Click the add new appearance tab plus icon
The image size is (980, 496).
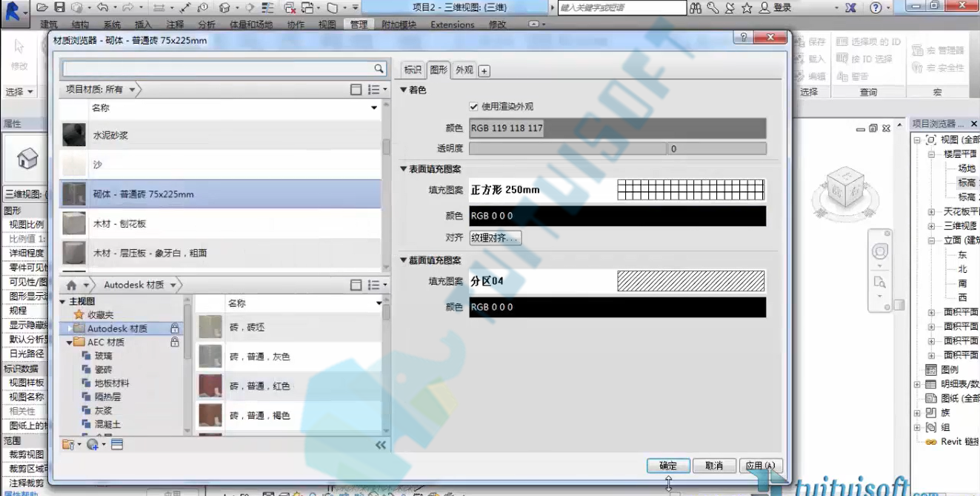(x=484, y=71)
